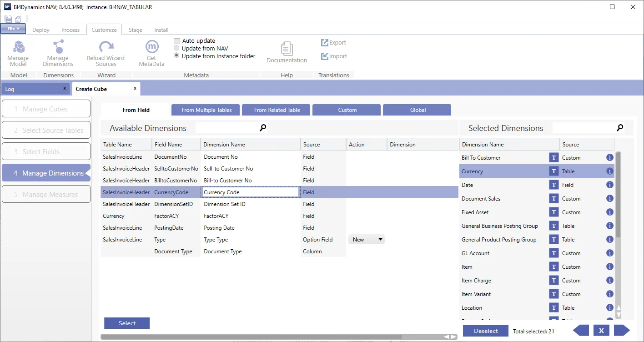Click the info icon for Item Variant
Screen dimensions: 644x342
[x=610, y=294]
